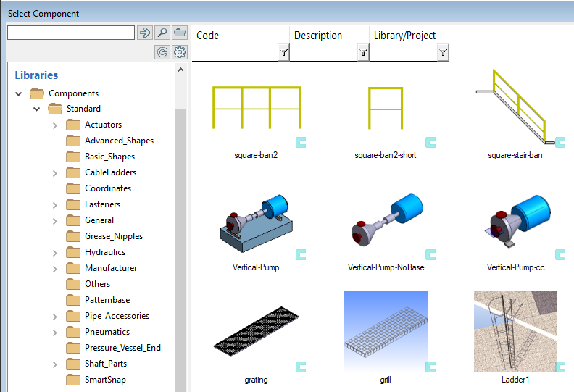Click the refresh libraries icon
This screenshot has height=392, width=574.
click(162, 51)
